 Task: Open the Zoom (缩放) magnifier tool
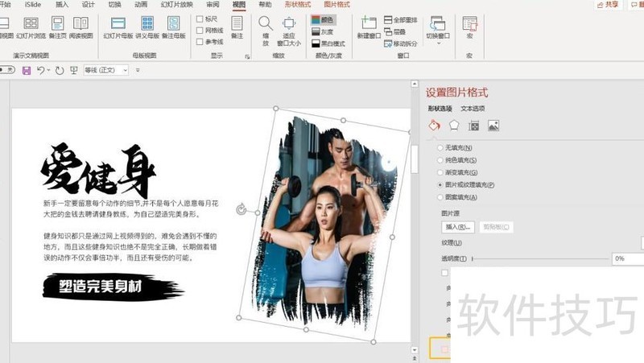pyautogui.click(x=266, y=31)
